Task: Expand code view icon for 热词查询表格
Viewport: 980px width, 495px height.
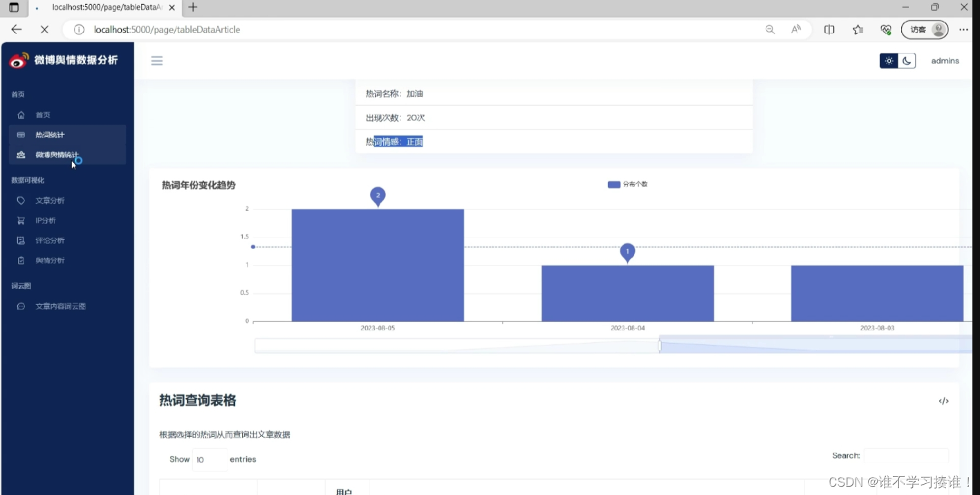Action: (x=943, y=401)
